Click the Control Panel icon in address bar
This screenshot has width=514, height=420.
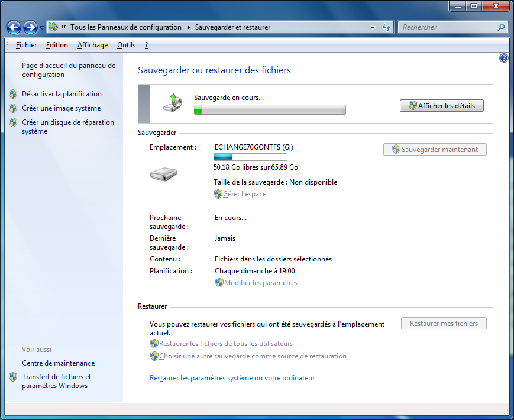pyautogui.click(x=53, y=27)
